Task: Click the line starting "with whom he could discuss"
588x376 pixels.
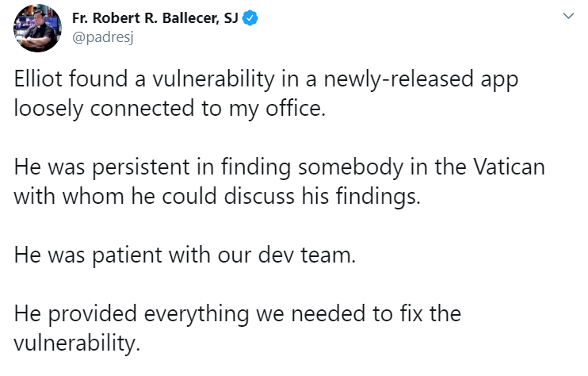Action: (217, 197)
